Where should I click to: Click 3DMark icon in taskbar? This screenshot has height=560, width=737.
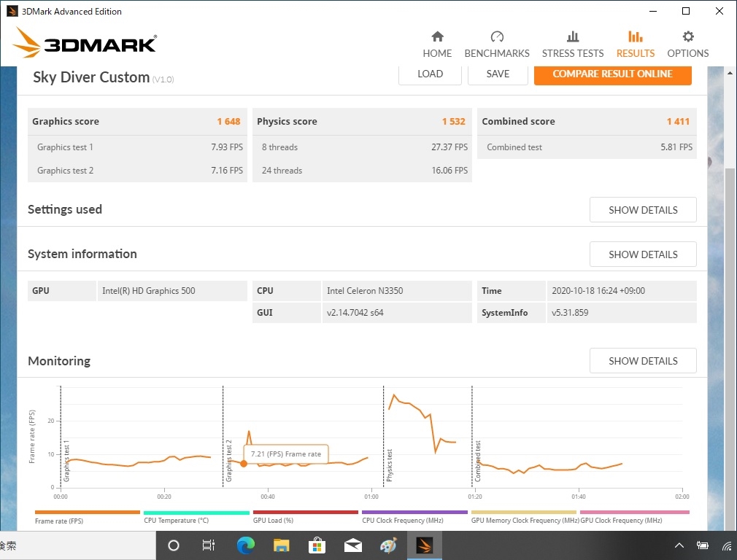pos(424,545)
